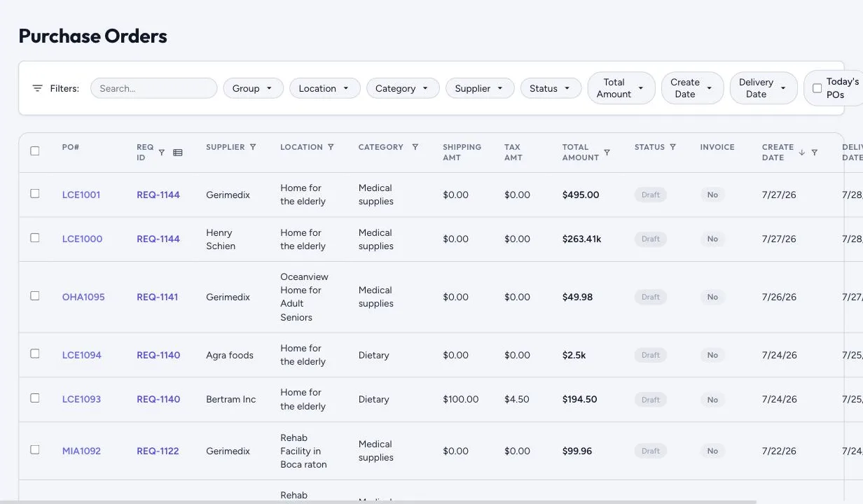Open the Total Amount filter dropdown
The width and height of the screenshot is (863, 504).
(x=621, y=88)
